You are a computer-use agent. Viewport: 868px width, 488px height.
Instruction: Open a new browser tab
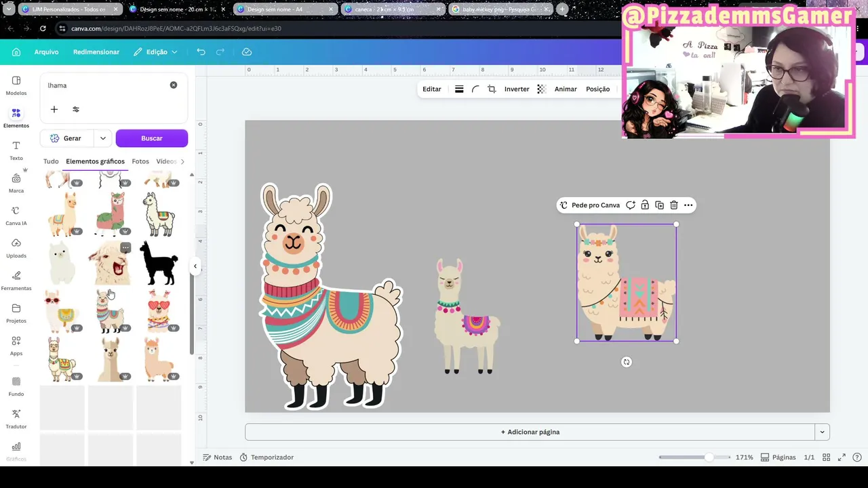[562, 9]
